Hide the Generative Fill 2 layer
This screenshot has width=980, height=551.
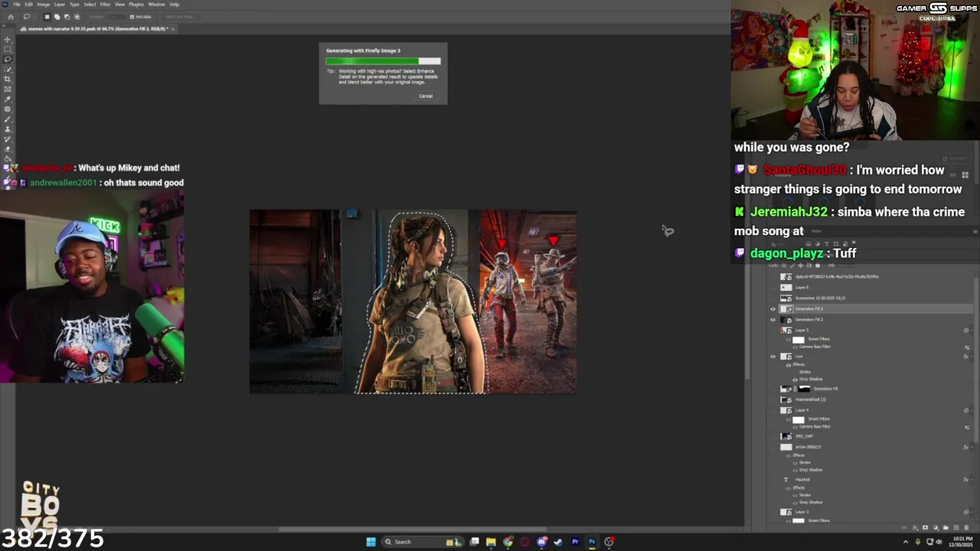coord(773,319)
